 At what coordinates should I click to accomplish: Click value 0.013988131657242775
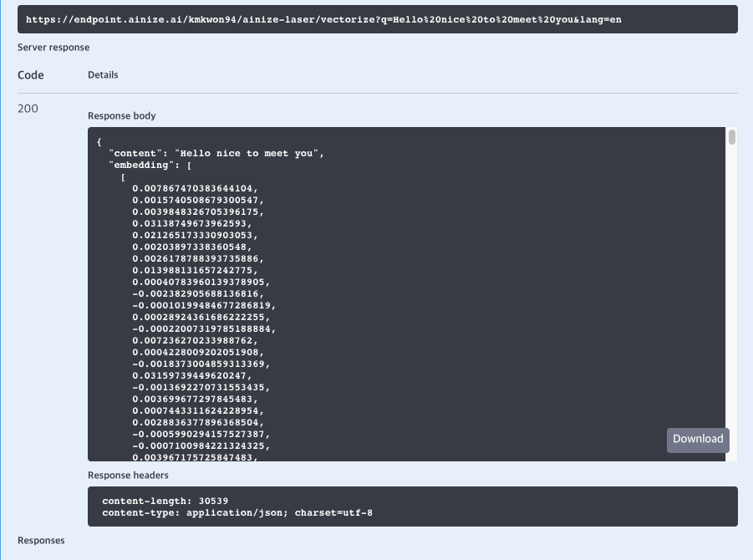[196, 270]
